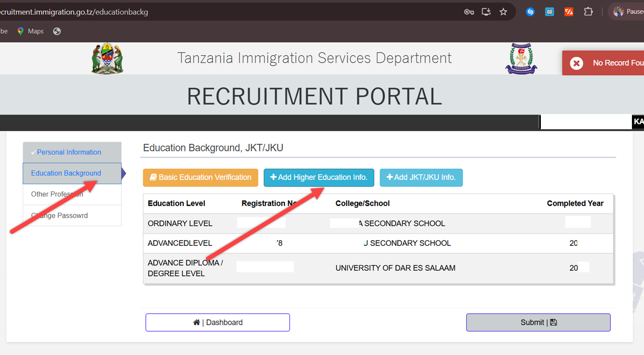Click the saved passwords key icon

[468, 11]
